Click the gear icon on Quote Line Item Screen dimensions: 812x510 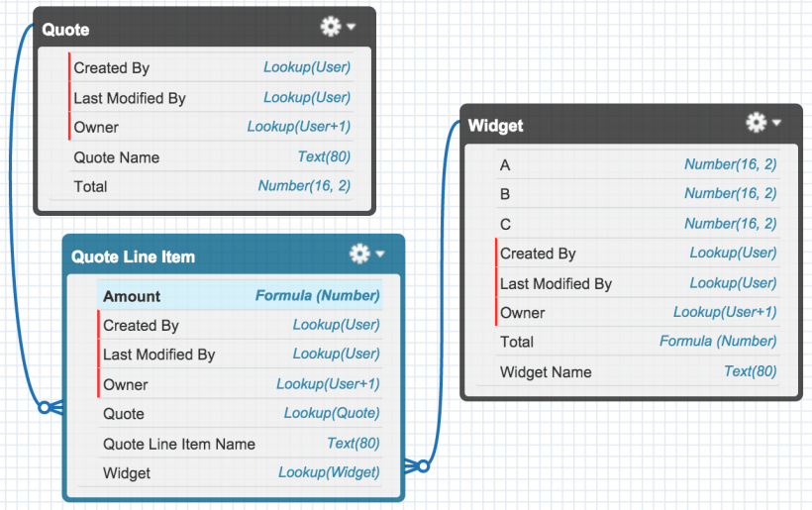pyautogui.click(x=359, y=255)
